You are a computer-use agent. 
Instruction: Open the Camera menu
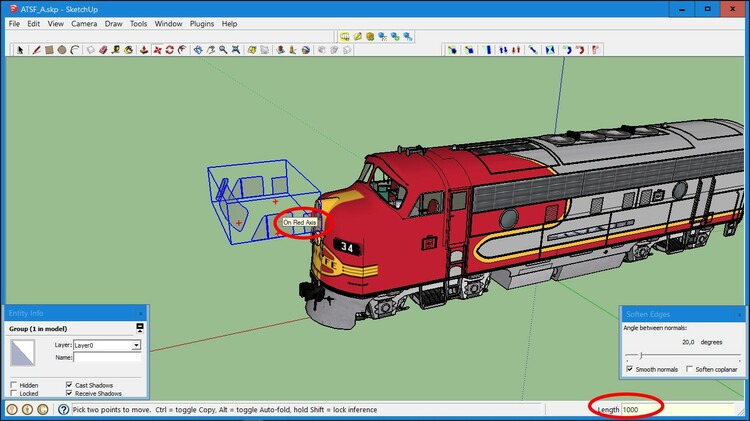point(83,23)
